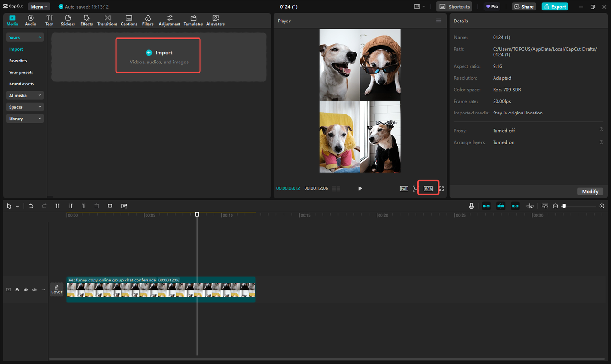Click the Modify button in Details panel

point(590,191)
